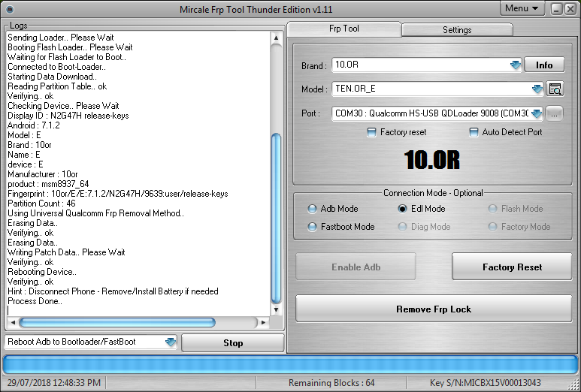The width and height of the screenshot is (581, 392).
Task: Click the app icon in the title bar
Action: point(10,9)
